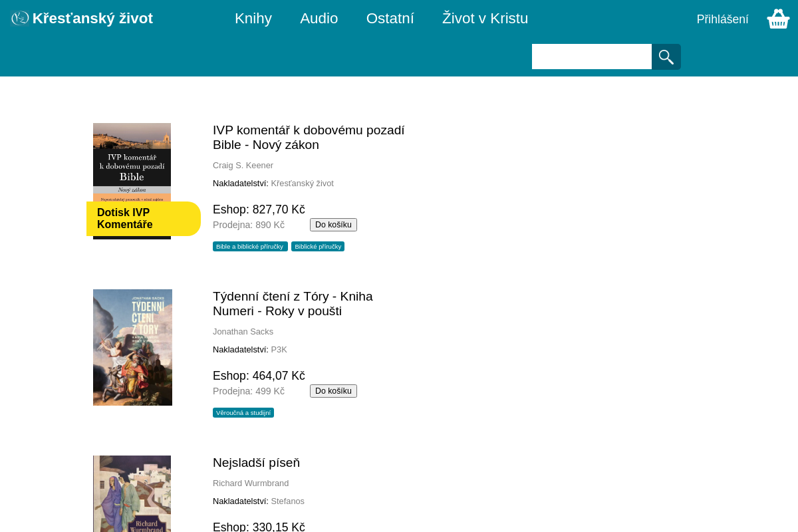Click author Richard Wurmbrand

pos(251,483)
